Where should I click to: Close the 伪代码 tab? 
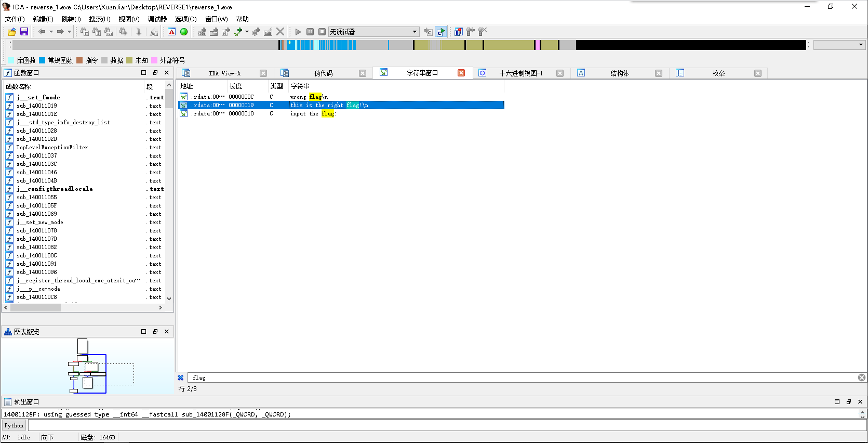pos(363,73)
